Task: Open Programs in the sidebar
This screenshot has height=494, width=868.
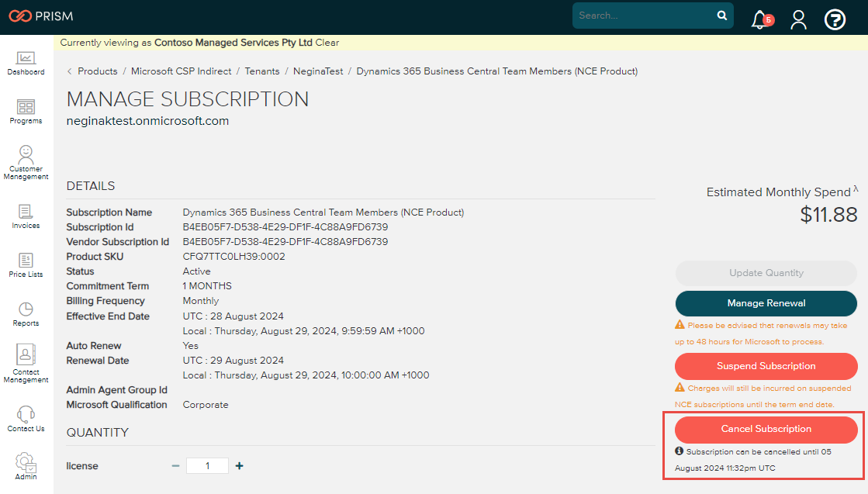Action: [26, 112]
